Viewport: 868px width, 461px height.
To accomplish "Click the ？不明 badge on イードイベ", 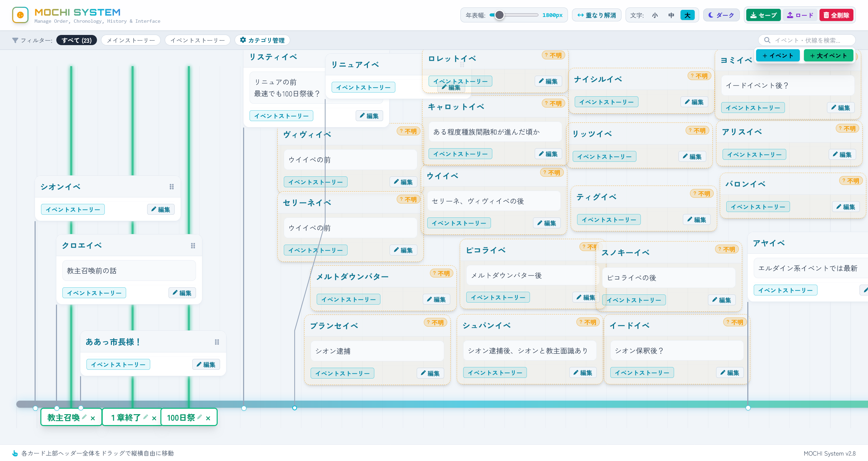I will pyautogui.click(x=735, y=322).
